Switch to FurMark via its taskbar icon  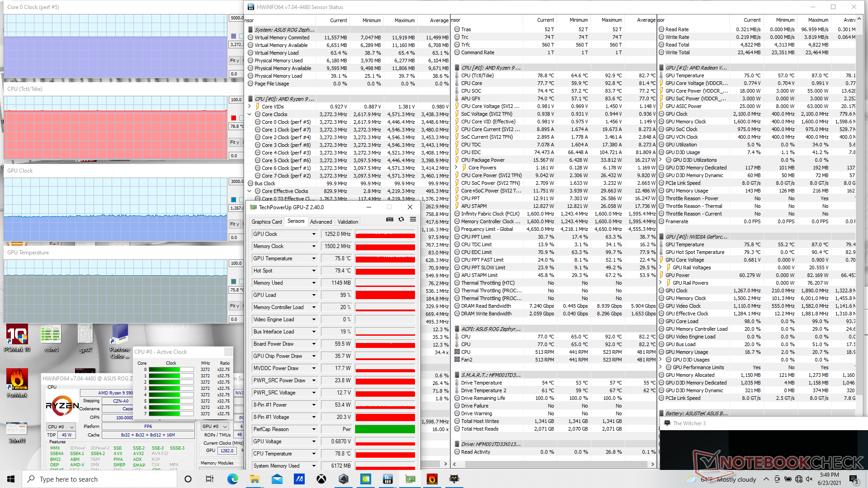point(432,479)
